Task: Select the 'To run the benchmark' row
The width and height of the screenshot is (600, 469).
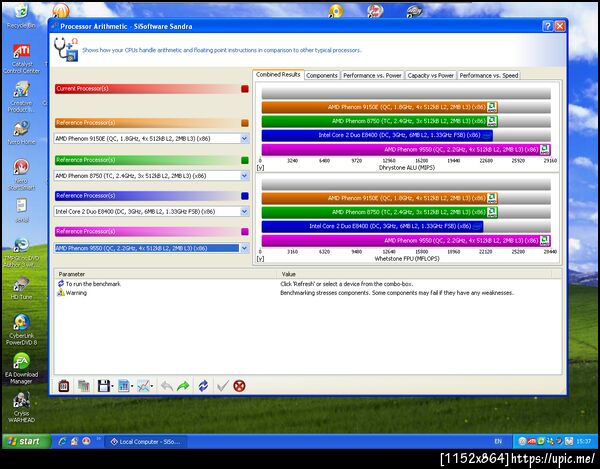Action: 308,284
